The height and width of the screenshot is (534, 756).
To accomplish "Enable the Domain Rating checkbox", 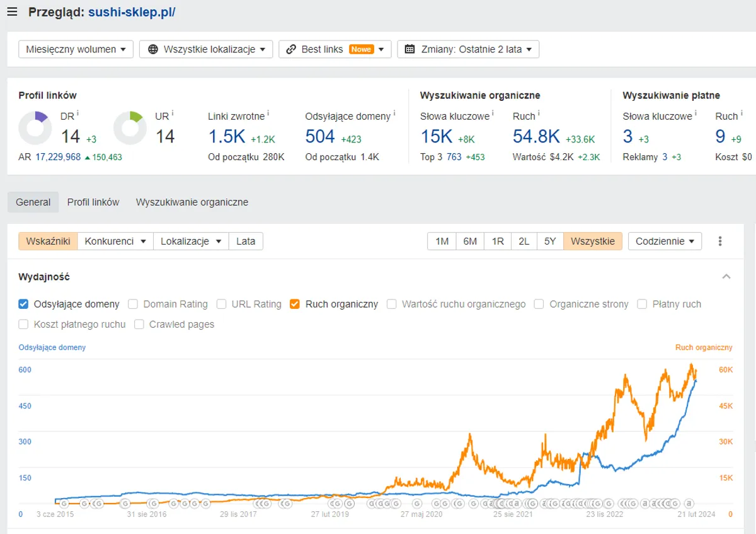I will click(133, 304).
